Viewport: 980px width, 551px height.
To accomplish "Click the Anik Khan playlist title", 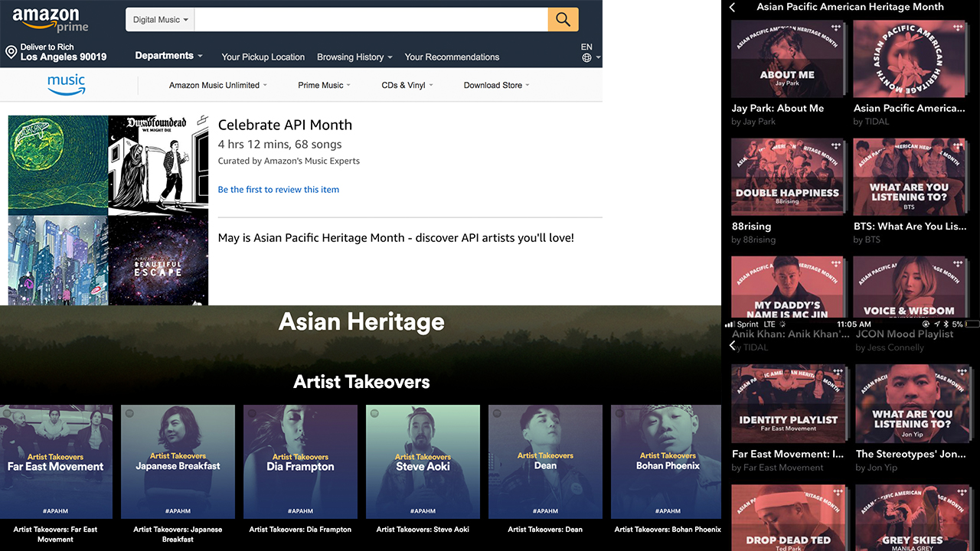I will pos(791,334).
